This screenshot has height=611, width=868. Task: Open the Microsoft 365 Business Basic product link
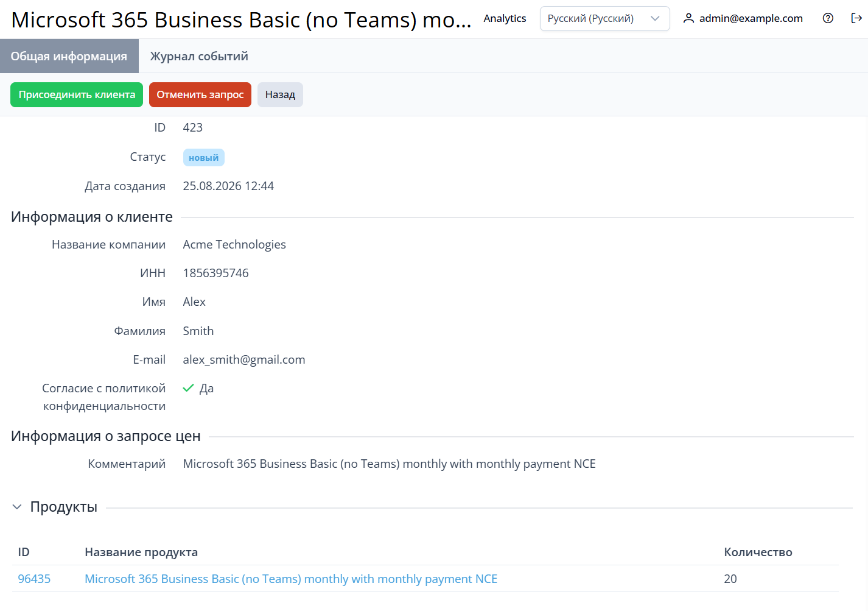point(291,579)
